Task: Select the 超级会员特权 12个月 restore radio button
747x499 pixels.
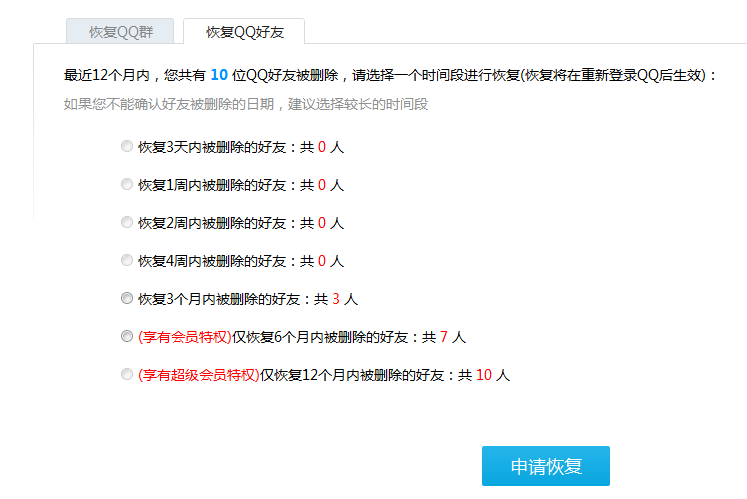Action: (127, 375)
